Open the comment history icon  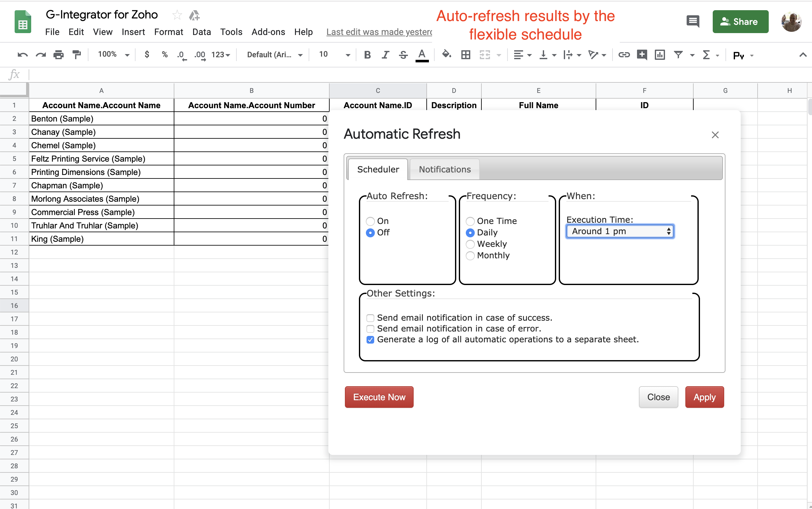click(x=692, y=22)
